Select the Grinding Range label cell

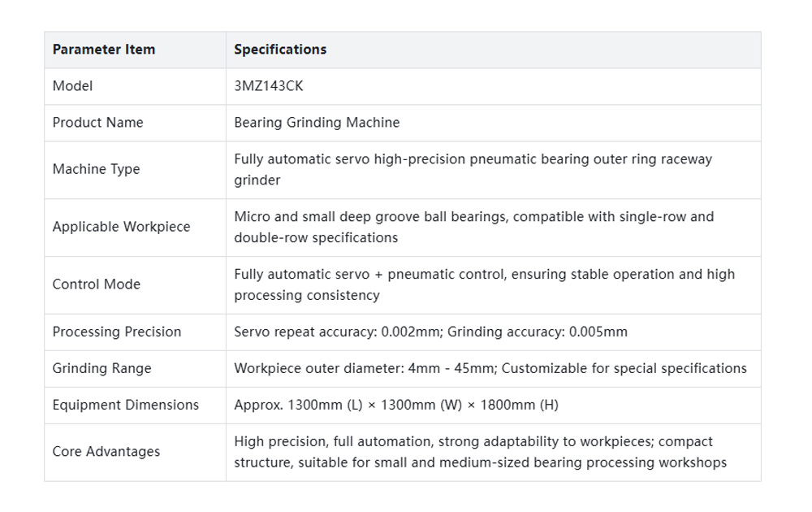(x=135, y=369)
